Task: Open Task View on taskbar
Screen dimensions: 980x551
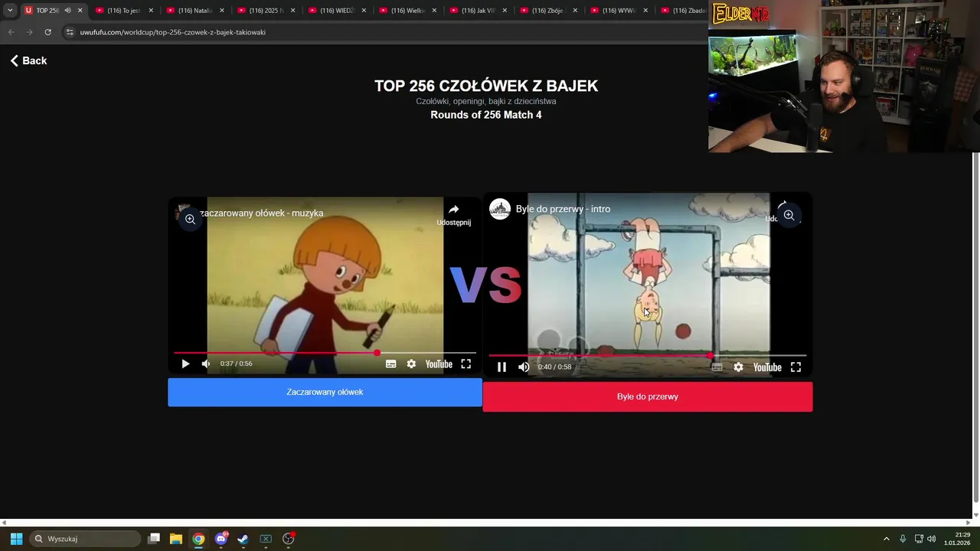Action: pos(154,539)
